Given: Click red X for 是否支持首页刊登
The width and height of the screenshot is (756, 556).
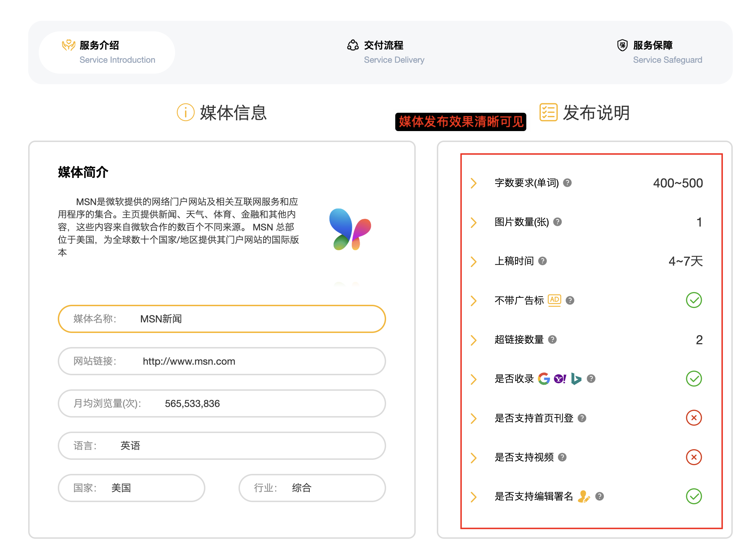Looking at the screenshot, I should [694, 418].
